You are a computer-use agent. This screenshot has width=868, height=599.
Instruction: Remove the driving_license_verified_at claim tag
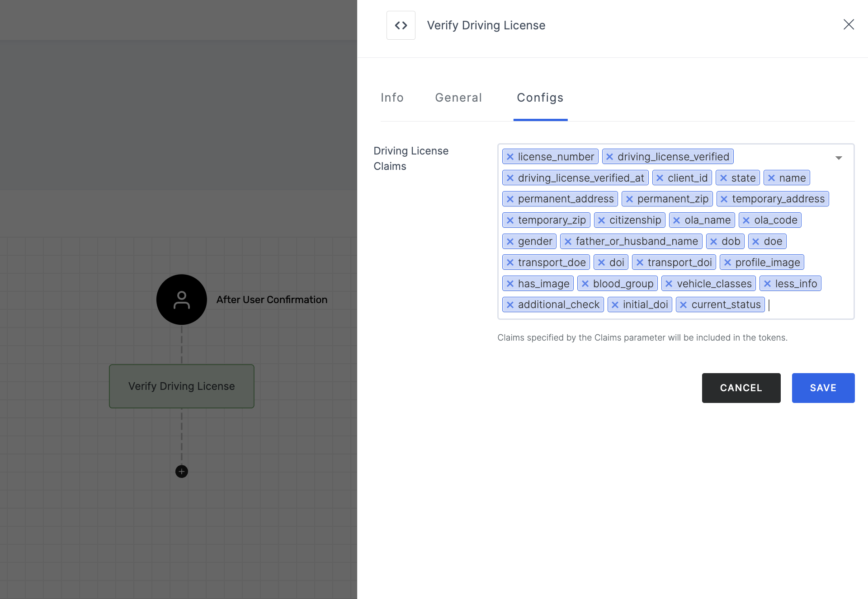pyautogui.click(x=510, y=178)
